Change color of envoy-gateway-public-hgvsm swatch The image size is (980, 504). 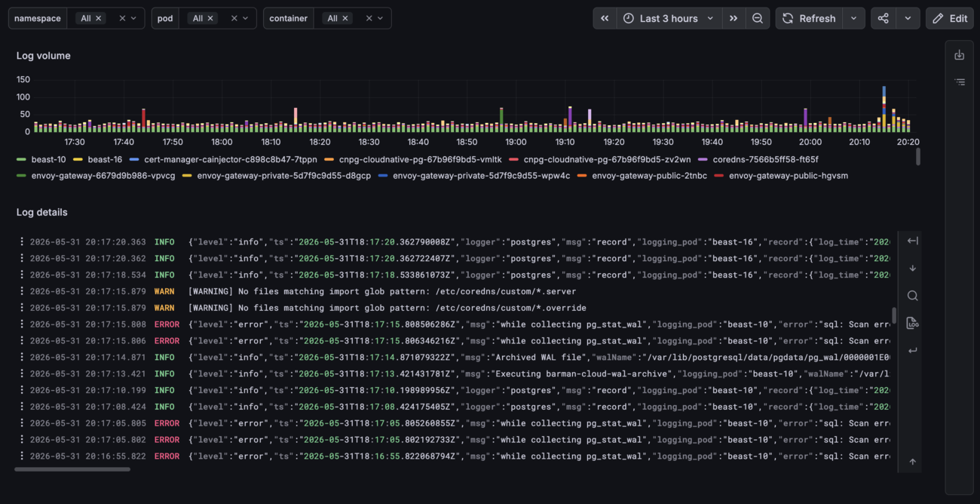718,176
